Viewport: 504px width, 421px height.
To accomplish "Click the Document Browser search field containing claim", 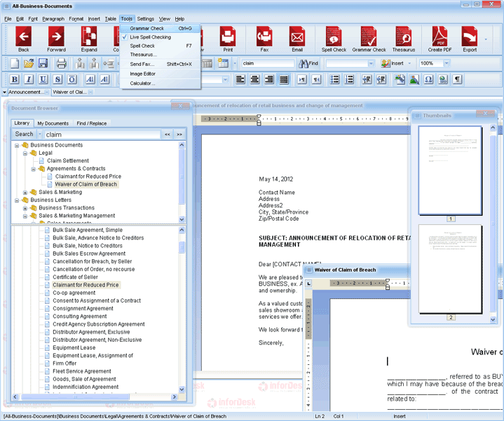I will coord(102,134).
